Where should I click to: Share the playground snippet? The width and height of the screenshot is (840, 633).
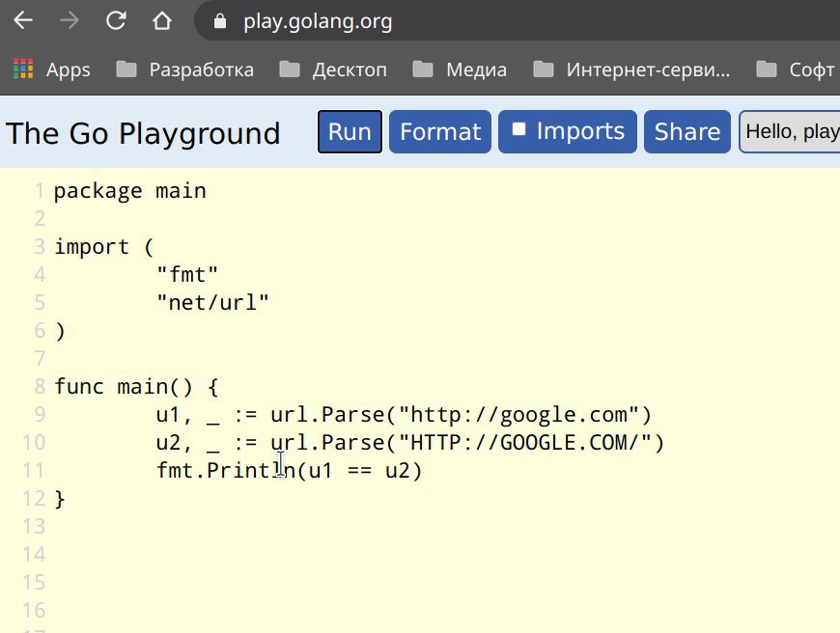687,132
